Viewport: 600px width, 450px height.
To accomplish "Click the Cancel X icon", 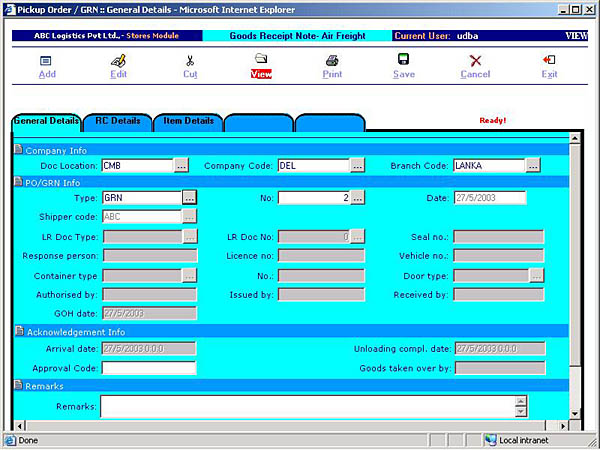I will coord(475,61).
